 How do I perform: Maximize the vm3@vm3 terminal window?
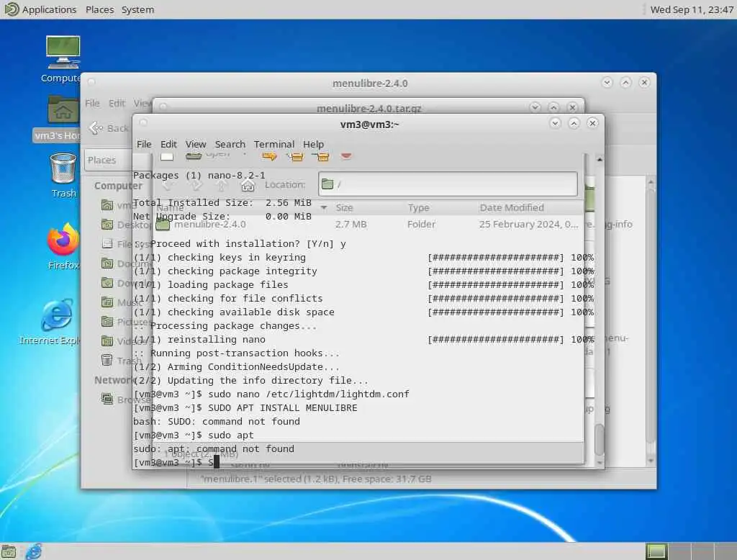pos(574,123)
